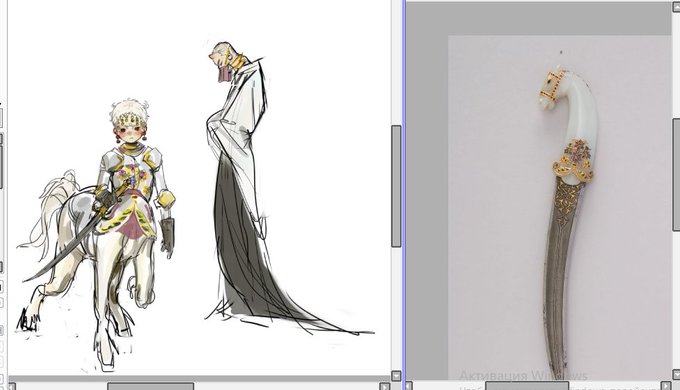Click the dagger reference window vertical scrollbar thumb
The height and width of the screenshot is (390, 680).
click(x=676, y=174)
